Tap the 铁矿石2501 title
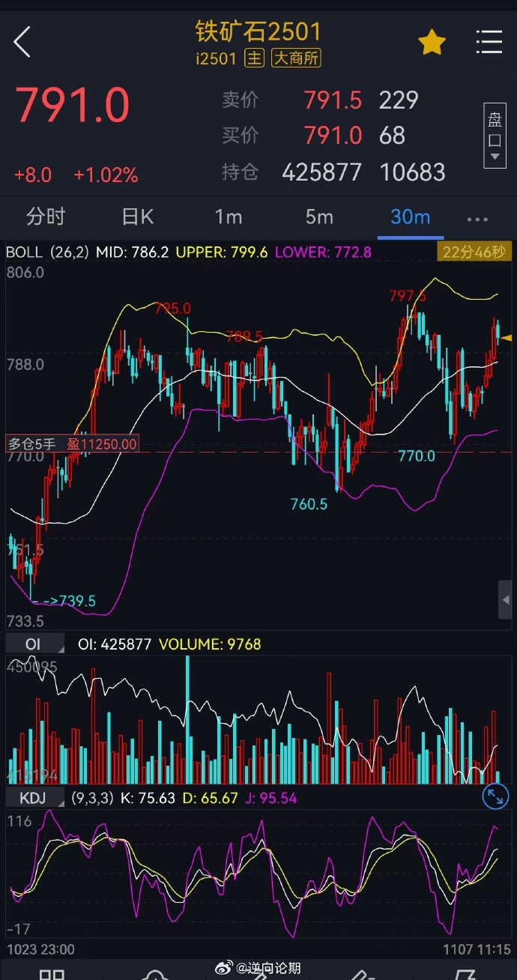 (x=258, y=31)
